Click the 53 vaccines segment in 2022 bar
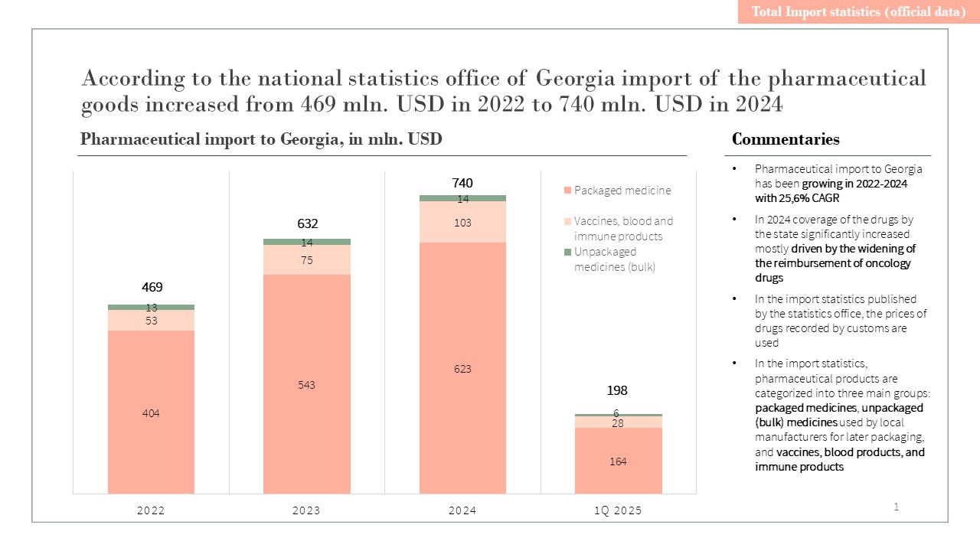The width and height of the screenshot is (980, 551). tap(152, 321)
